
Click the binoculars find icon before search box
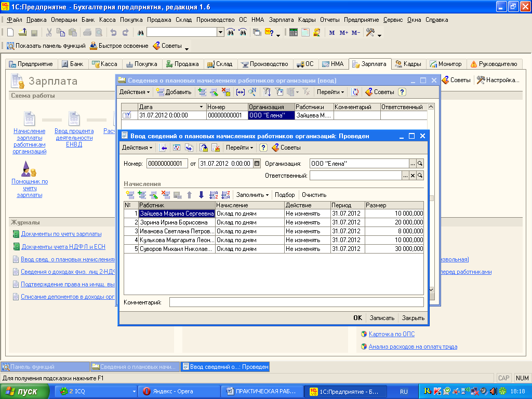(x=140, y=33)
